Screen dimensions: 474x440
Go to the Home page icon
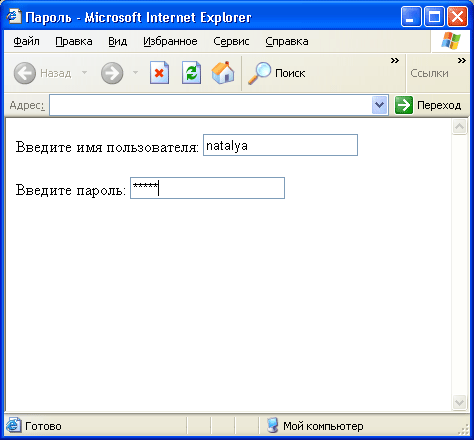pyautogui.click(x=223, y=73)
